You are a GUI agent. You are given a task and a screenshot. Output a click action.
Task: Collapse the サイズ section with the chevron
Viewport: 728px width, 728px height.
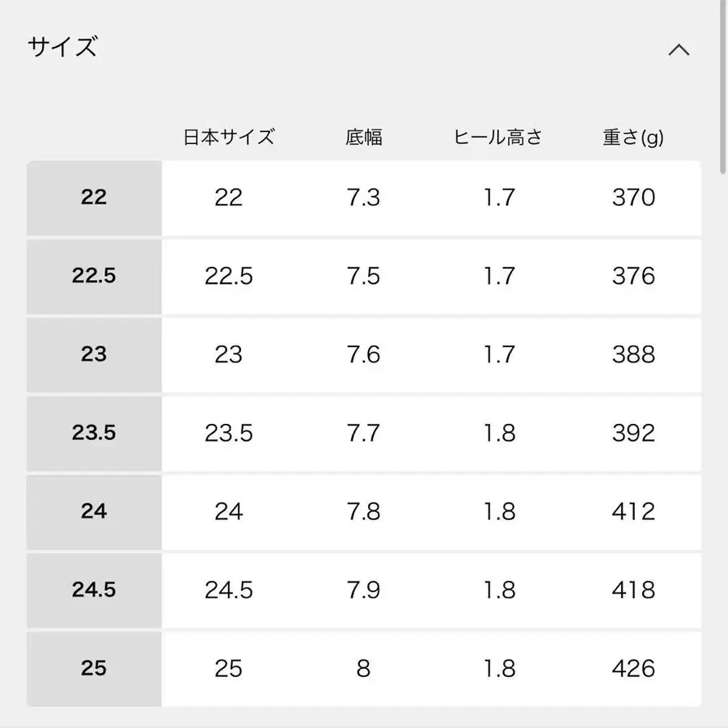679,49
